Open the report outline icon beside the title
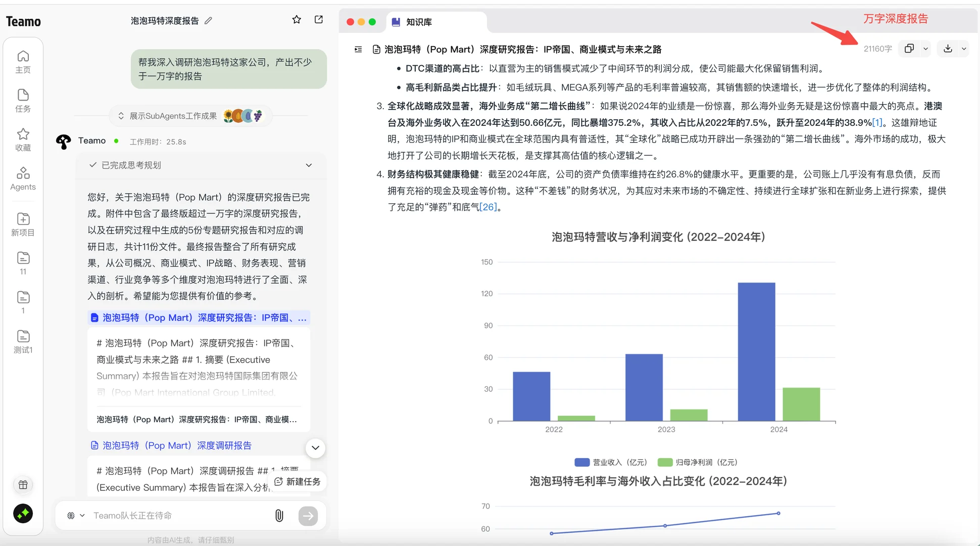 [358, 49]
